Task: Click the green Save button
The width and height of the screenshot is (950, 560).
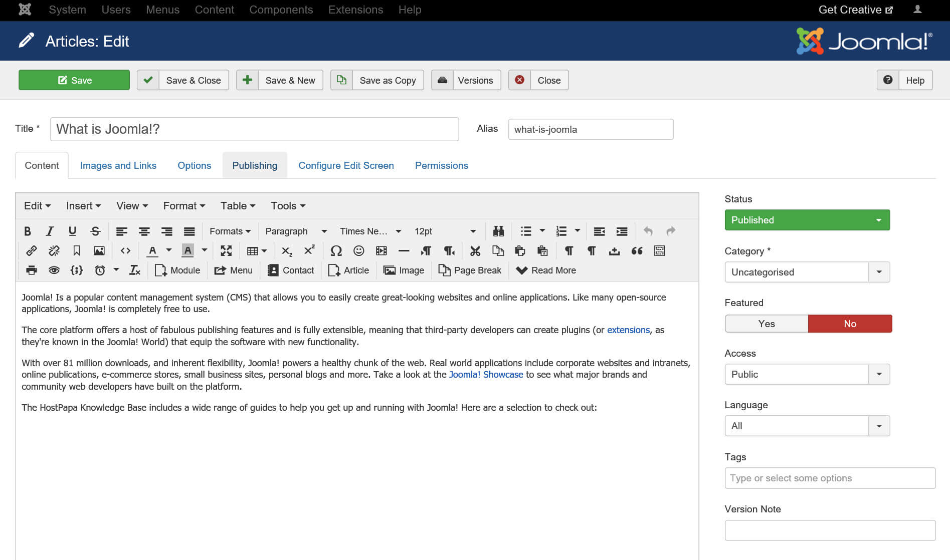Action: point(74,80)
